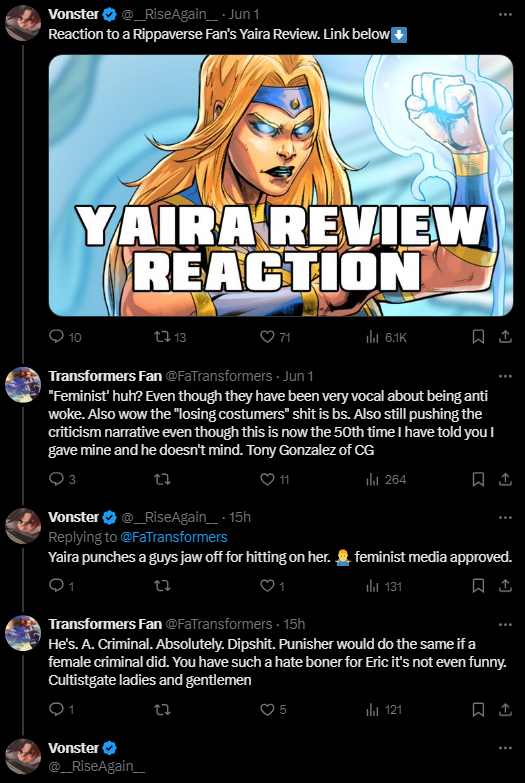Open Transformers Fan profile name in Jun 1 reply

coord(105,376)
